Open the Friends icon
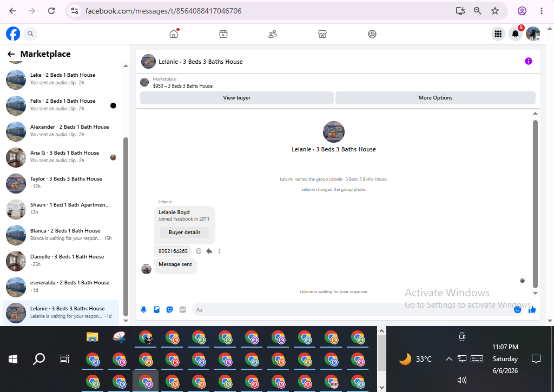This screenshot has height=392, width=554. point(273,34)
